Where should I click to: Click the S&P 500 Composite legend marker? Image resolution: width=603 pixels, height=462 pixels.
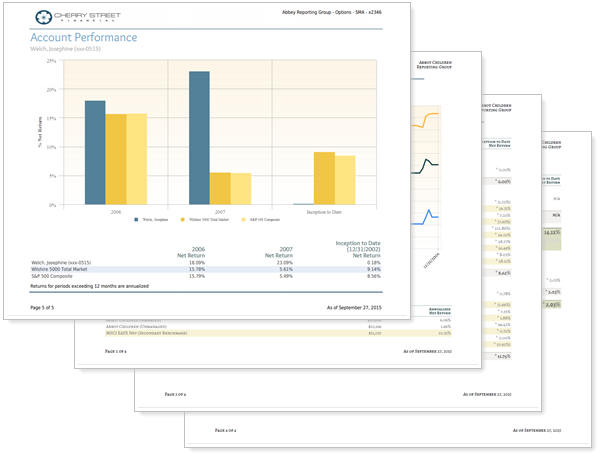pos(239,219)
